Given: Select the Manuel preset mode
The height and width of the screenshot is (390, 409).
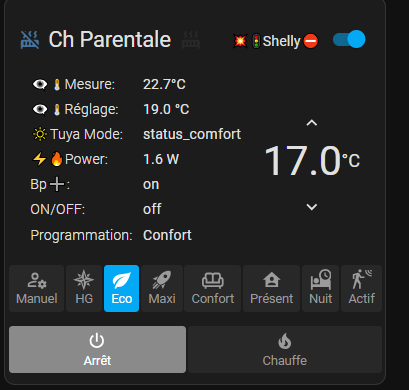Looking at the screenshot, I should pos(37,289).
